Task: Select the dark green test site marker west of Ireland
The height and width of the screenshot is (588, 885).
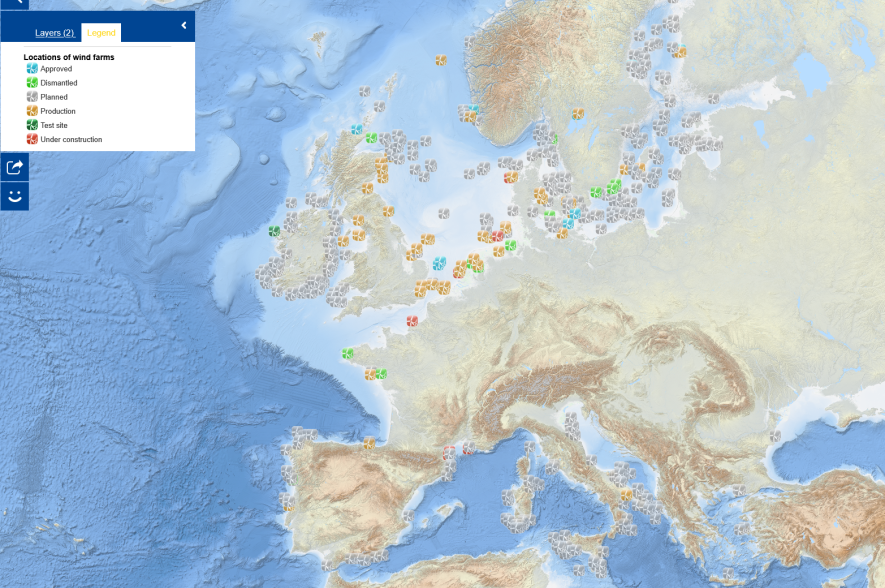Action: [274, 231]
